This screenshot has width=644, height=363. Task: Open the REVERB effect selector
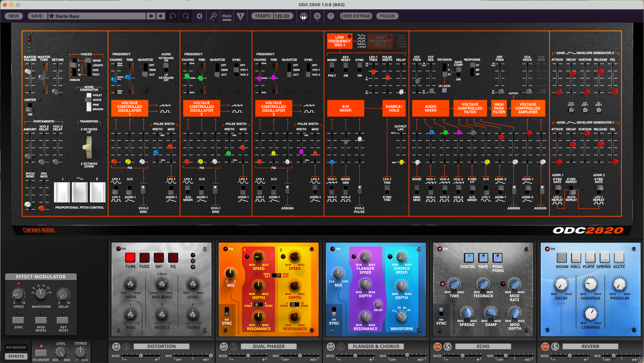590,346
